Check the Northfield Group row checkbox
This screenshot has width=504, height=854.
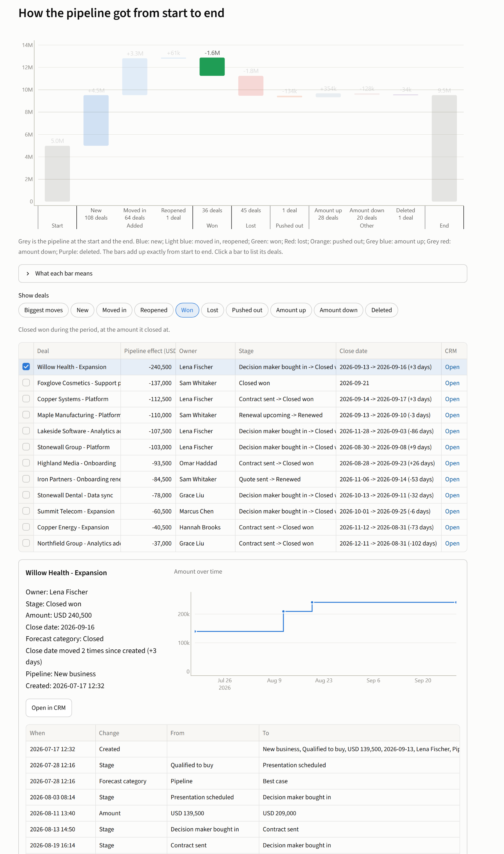(26, 543)
